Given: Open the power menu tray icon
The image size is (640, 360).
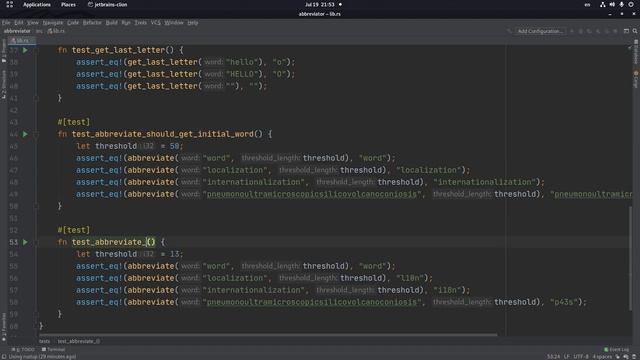Looking at the screenshot, I should (631, 4).
